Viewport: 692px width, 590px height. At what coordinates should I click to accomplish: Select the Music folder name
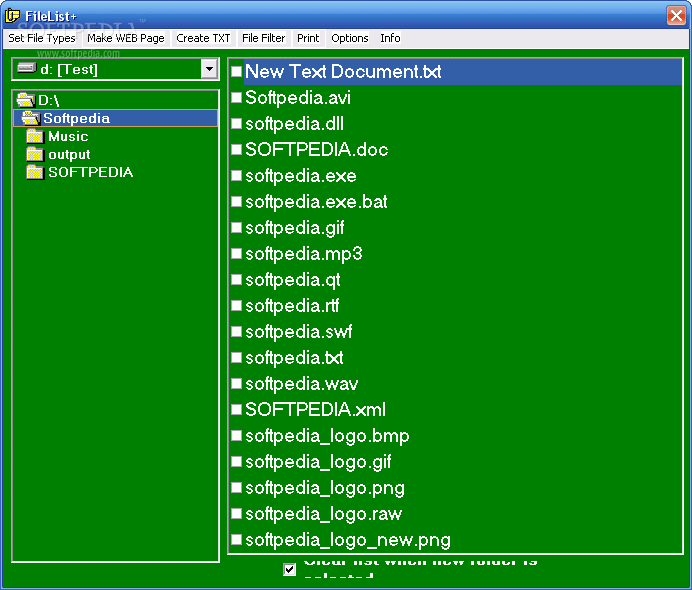pos(68,136)
